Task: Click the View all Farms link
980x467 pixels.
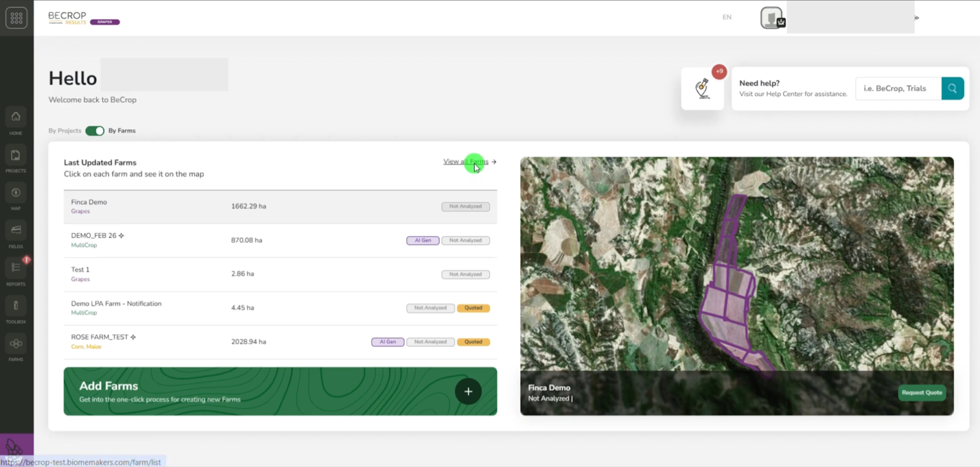Action: pyautogui.click(x=466, y=162)
